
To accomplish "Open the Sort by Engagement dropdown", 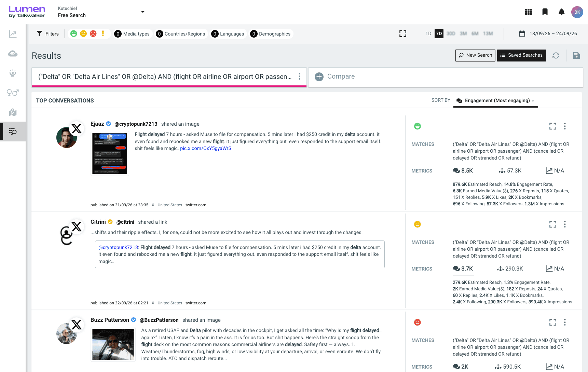I will click(x=495, y=100).
